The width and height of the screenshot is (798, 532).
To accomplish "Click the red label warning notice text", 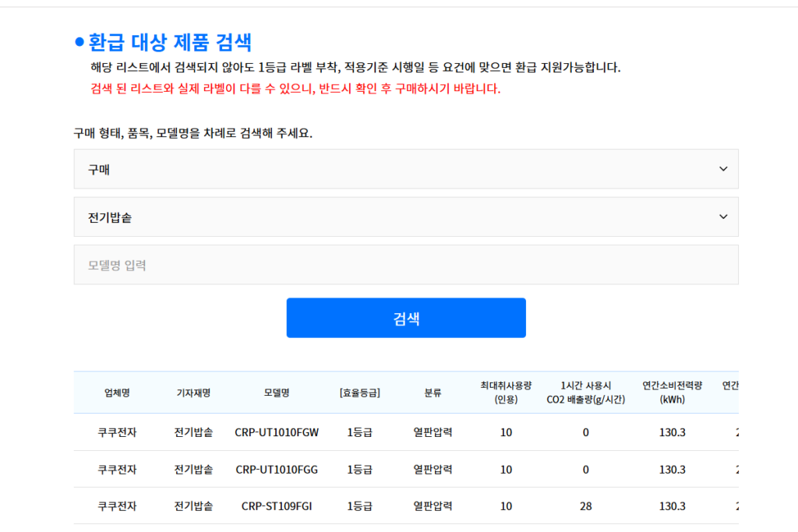I will [x=295, y=89].
